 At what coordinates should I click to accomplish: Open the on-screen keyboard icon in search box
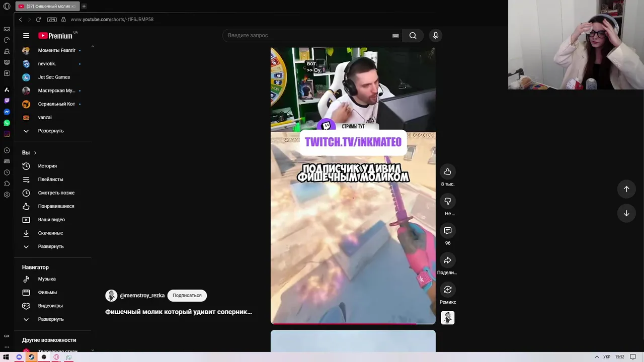(395, 35)
